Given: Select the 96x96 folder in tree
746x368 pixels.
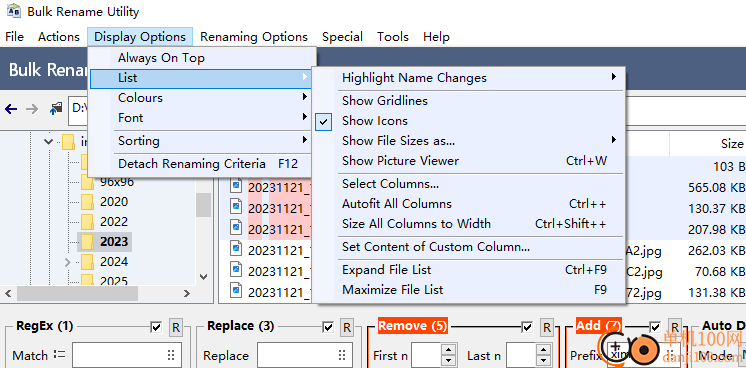Looking at the screenshot, I should [117, 182].
